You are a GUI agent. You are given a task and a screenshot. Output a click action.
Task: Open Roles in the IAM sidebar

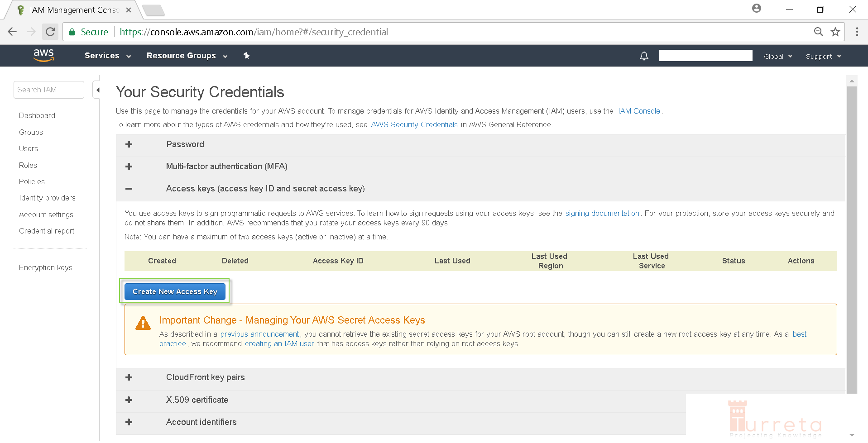click(28, 165)
